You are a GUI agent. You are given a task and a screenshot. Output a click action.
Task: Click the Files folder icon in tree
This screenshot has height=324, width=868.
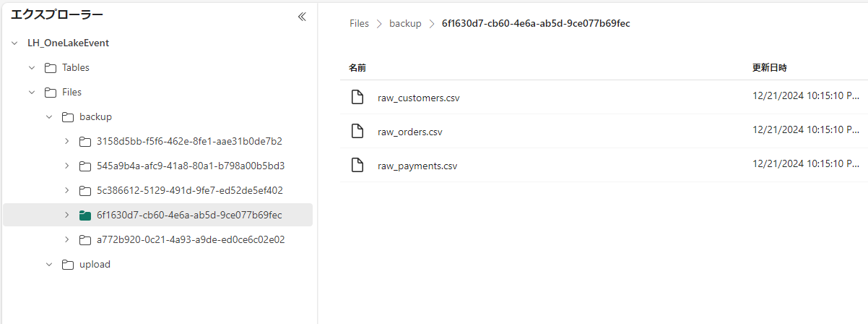(x=51, y=93)
